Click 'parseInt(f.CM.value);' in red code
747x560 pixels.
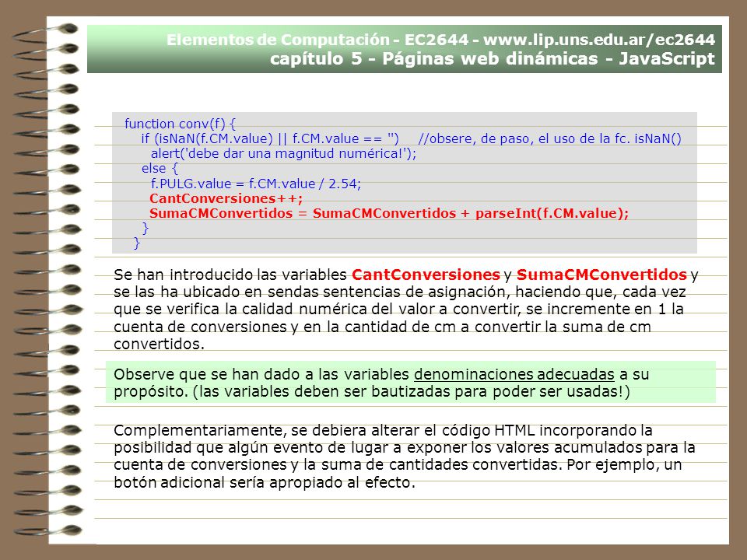(552, 213)
